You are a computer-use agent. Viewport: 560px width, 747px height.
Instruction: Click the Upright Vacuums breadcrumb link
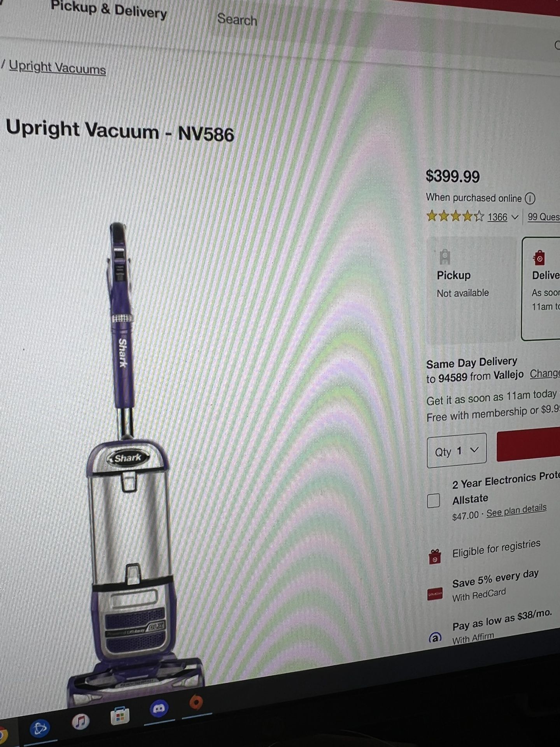click(57, 68)
